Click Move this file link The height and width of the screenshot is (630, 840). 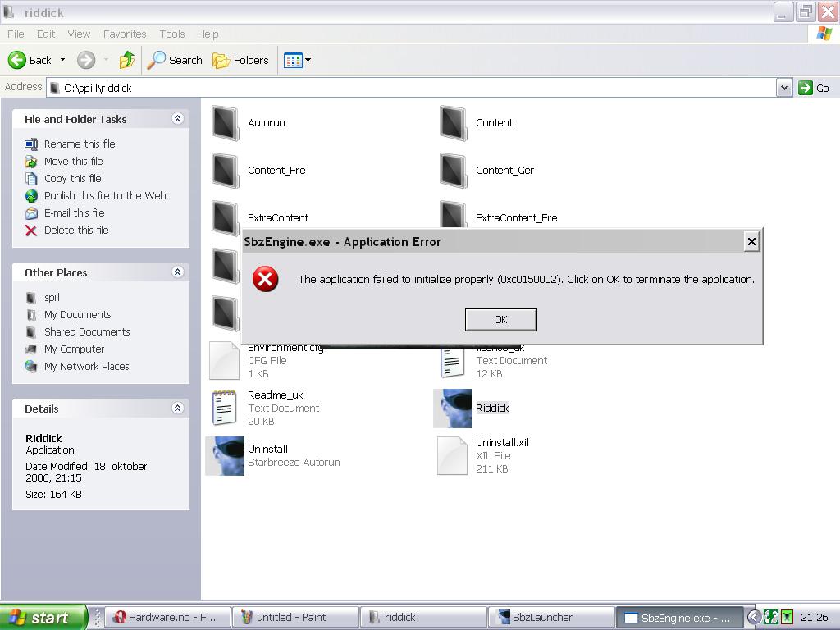click(x=73, y=161)
